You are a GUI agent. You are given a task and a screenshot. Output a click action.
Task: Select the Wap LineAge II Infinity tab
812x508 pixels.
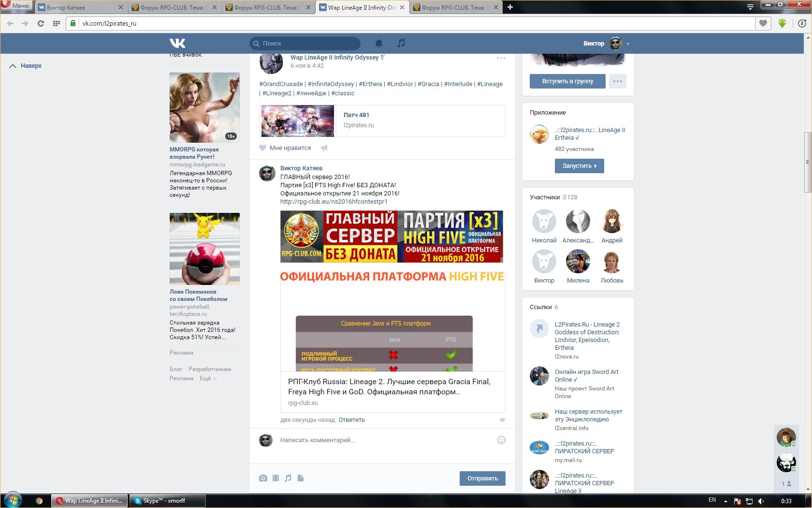coord(362,7)
